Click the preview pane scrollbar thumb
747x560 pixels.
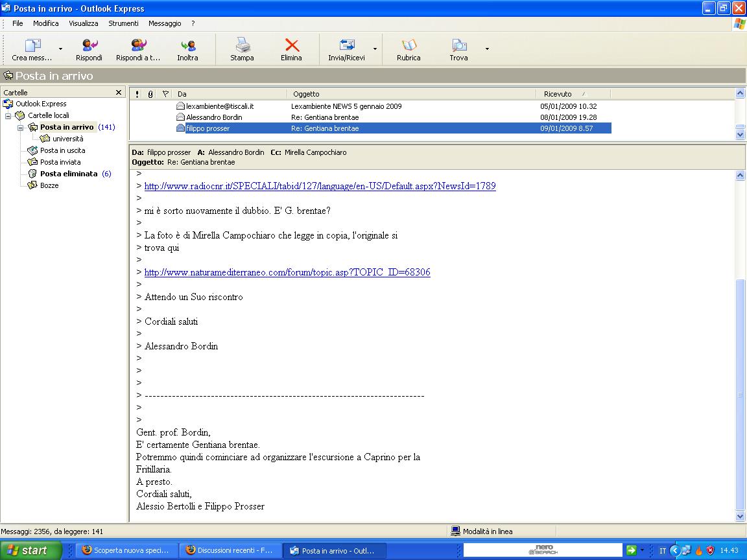click(x=740, y=394)
